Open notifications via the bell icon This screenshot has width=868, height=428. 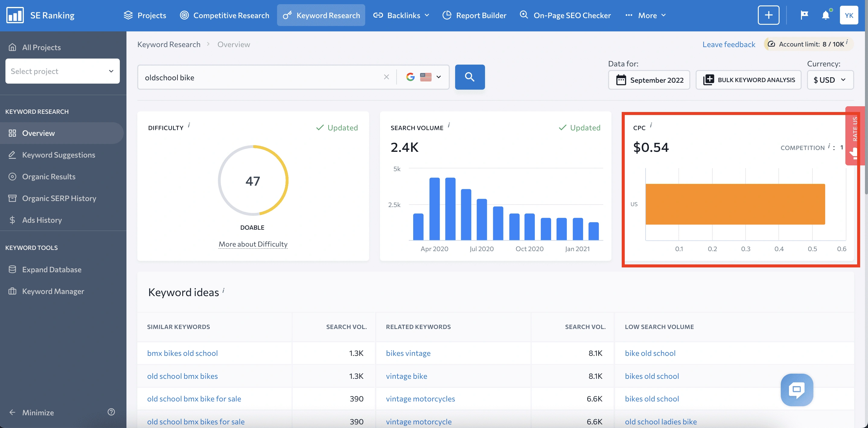pyautogui.click(x=825, y=15)
